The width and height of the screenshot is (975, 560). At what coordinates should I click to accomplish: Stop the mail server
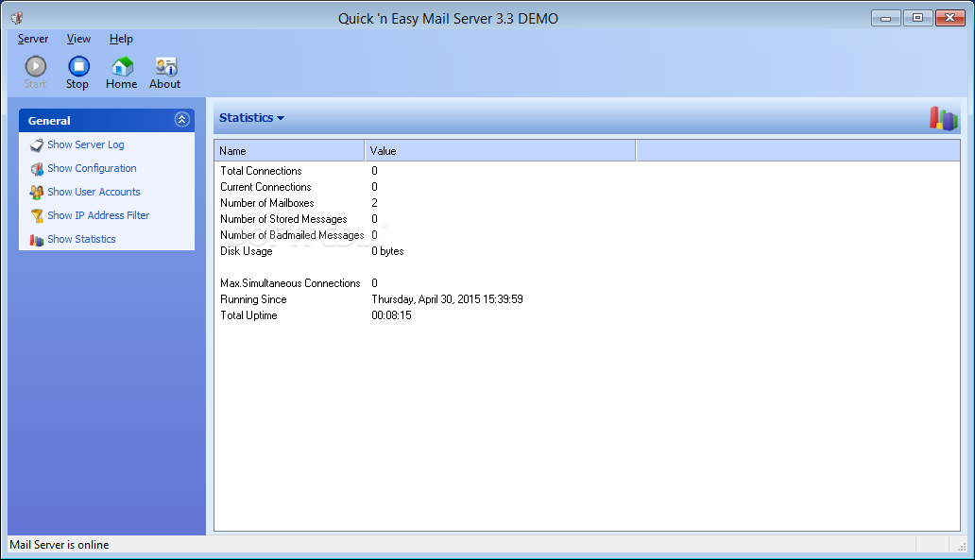78,72
